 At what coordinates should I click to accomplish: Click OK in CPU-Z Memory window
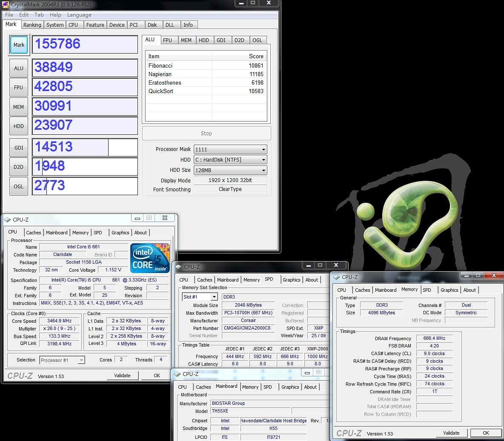tap(486, 433)
